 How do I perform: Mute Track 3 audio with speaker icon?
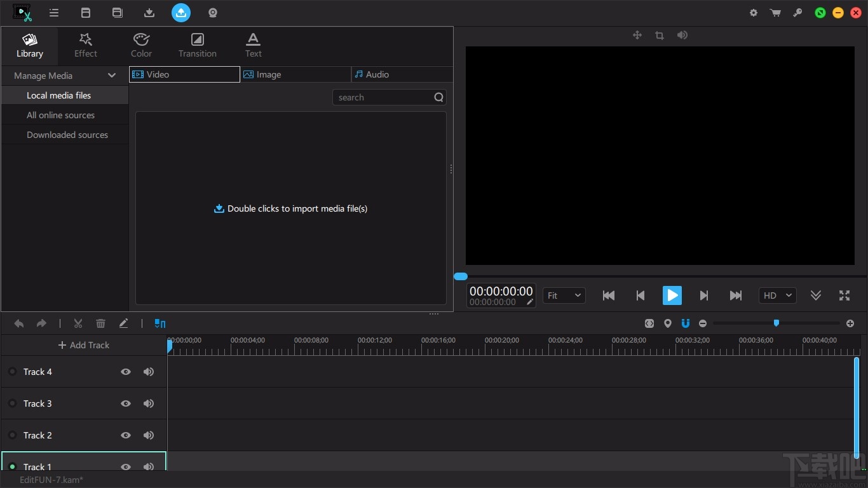[x=149, y=403]
